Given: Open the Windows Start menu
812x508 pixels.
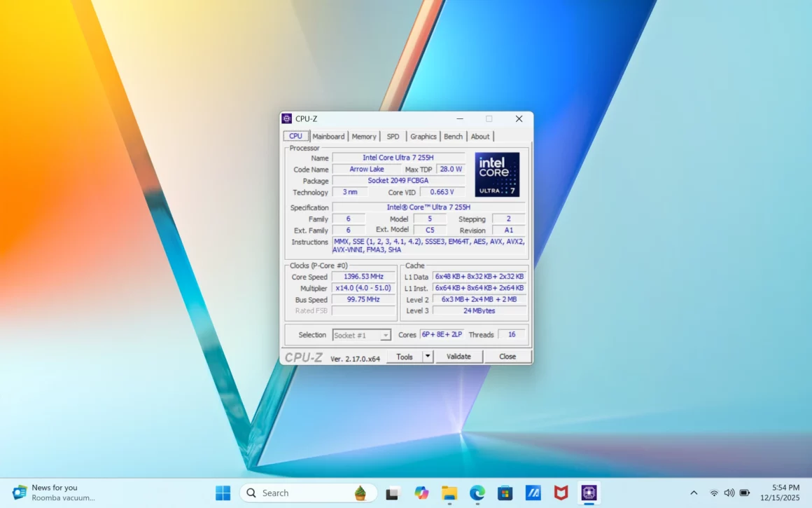Looking at the screenshot, I should [223, 493].
